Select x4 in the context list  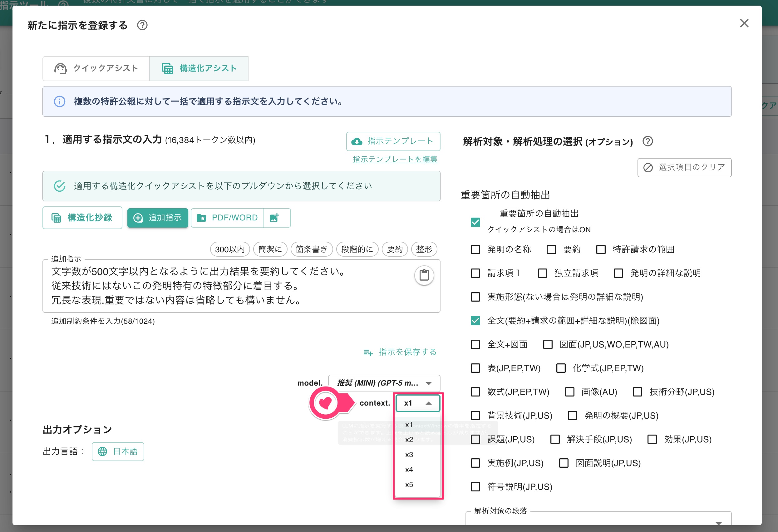(x=418, y=470)
